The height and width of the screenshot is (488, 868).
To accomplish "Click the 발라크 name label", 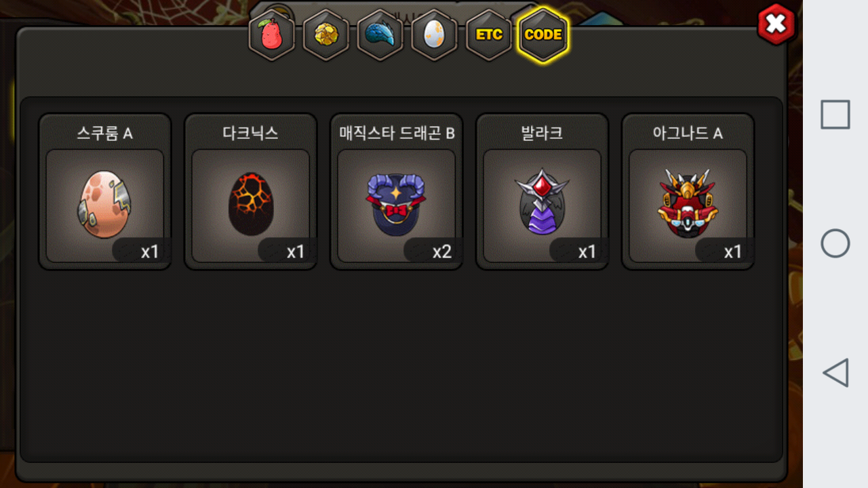I will point(542,133).
